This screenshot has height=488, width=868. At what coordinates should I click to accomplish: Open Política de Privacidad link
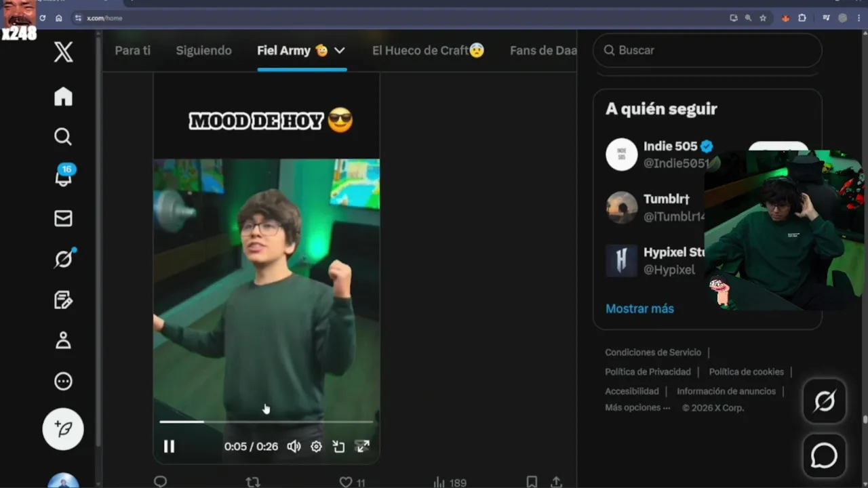pyautogui.click(x=648, y=371)
